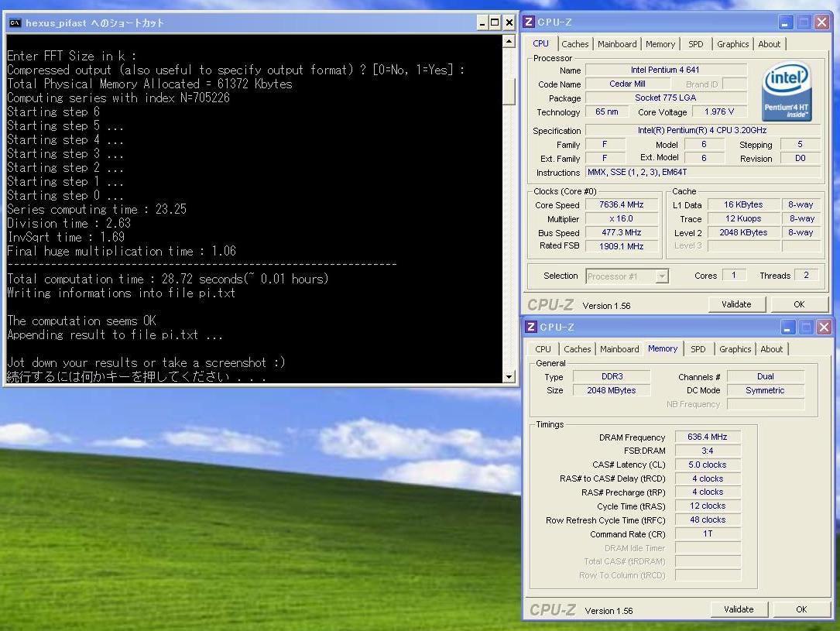Image resolution: width=840 pixels, height=631 pixels.
Task: Minimize the hexus_pifast console window
Action: click(x=482, y=22)
